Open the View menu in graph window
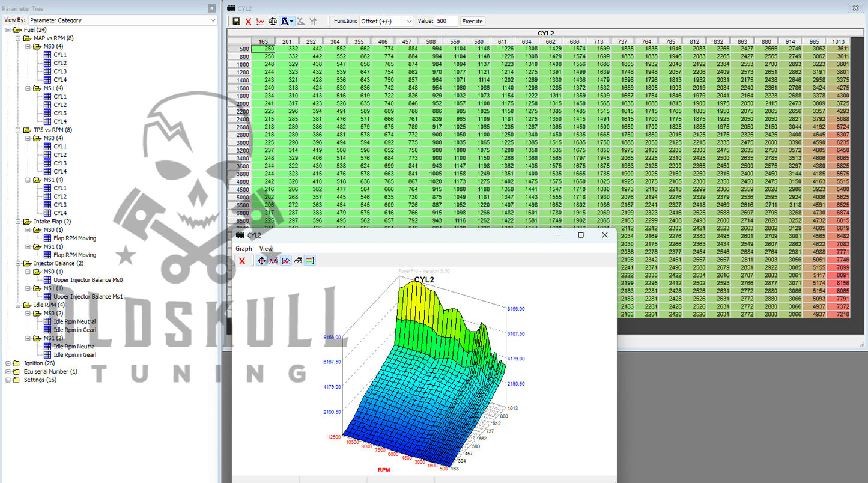The height and width of the screenshot is (483, 868). 266,248
